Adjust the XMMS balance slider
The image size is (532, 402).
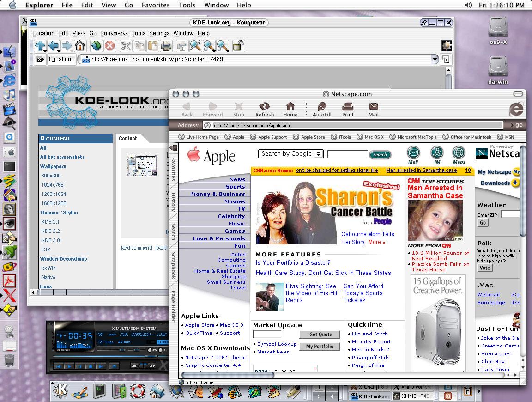(136, 350)
